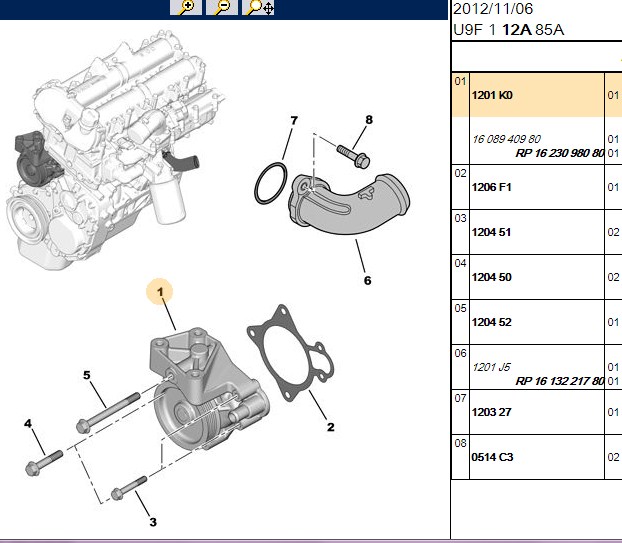This screenshot has height=543, width=622.
Task: Click the water pump housing drawing
Action: pyautogui.click(x=210, y=389)
